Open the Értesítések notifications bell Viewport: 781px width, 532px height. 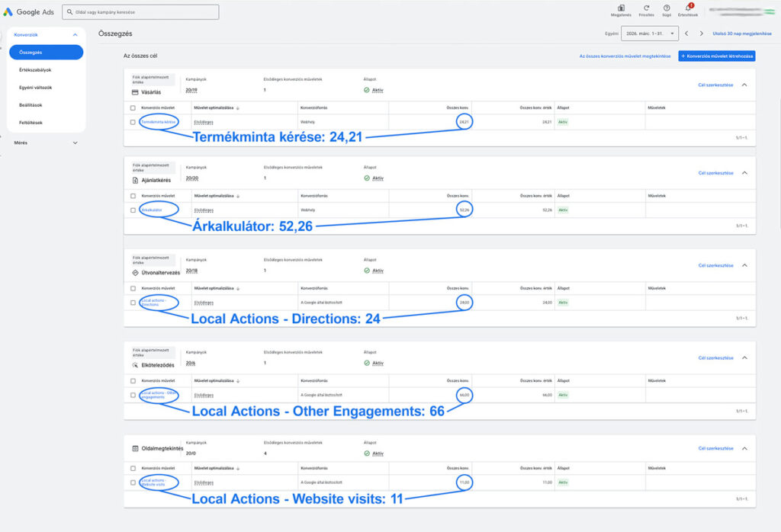(x=689, y=8)
